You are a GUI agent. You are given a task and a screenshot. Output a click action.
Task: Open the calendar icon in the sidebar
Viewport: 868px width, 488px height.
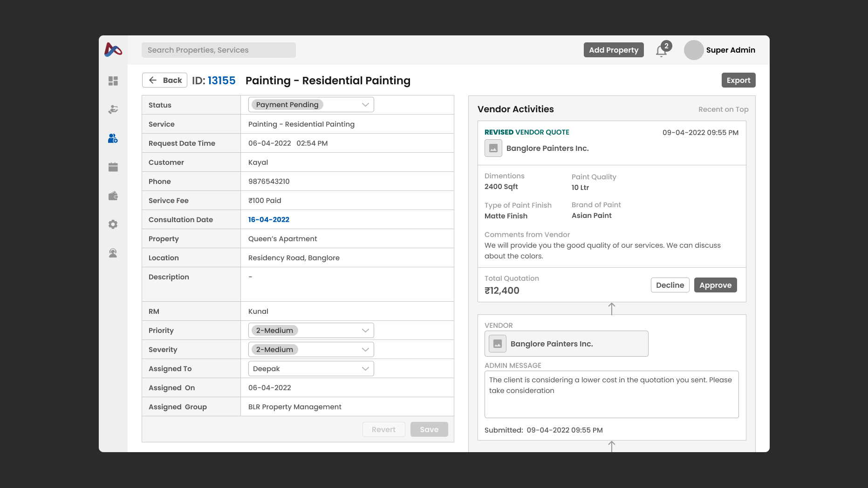[113, 167]
